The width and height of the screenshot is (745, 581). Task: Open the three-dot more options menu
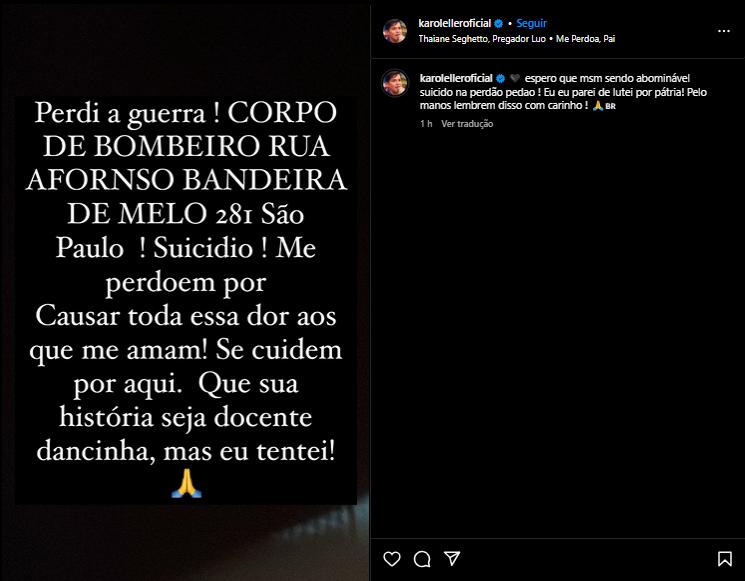tap(724, 31)
